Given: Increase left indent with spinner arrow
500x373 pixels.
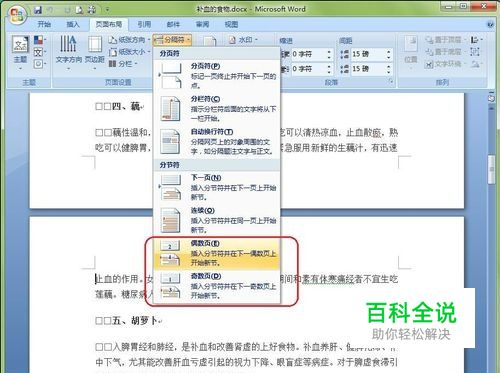Looking at the screenshot, I should coord(329,52).
